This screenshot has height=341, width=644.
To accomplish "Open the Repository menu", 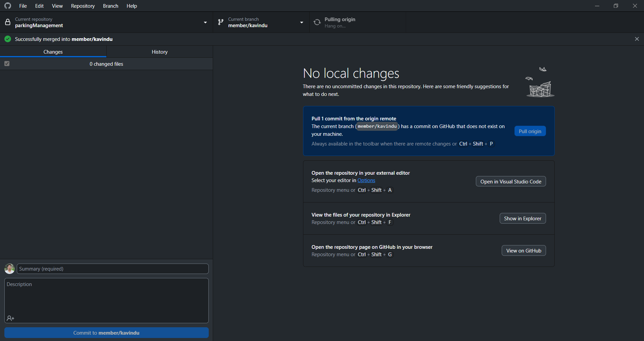I will click(x=83, y=6).
